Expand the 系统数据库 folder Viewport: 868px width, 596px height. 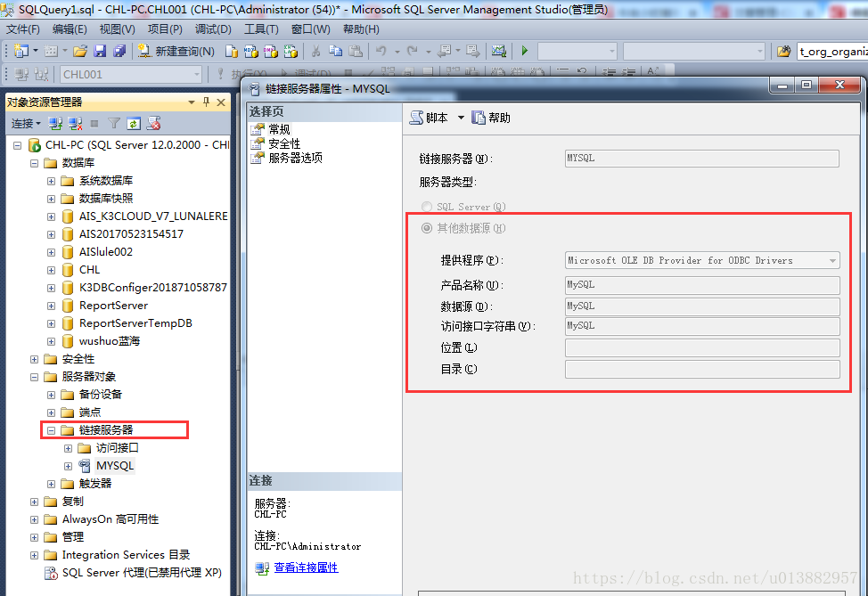[51, 181]
